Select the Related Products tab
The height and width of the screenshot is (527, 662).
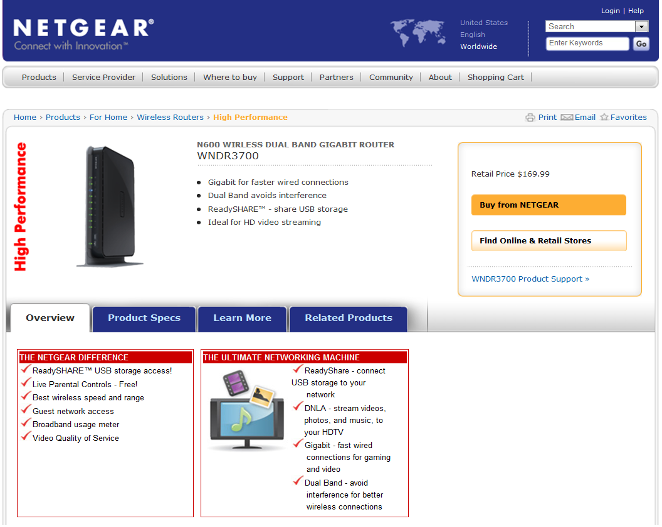pos(348,318)
